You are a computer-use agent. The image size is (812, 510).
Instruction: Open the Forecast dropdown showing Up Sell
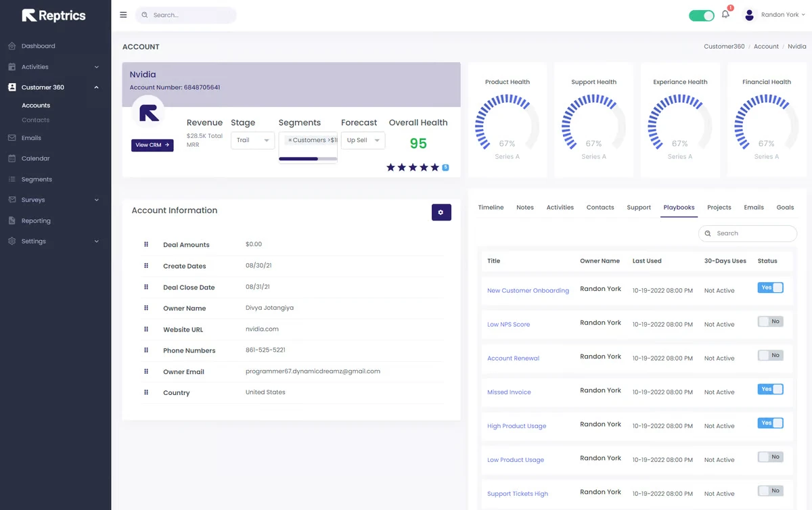(363, 140)
